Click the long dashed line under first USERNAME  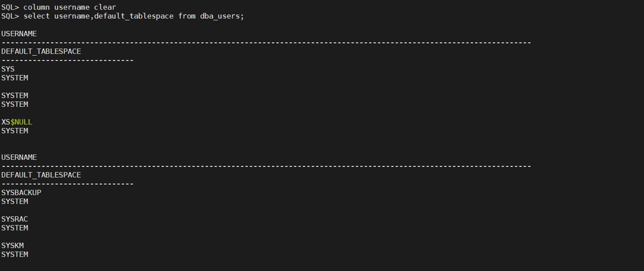(266, 42)
